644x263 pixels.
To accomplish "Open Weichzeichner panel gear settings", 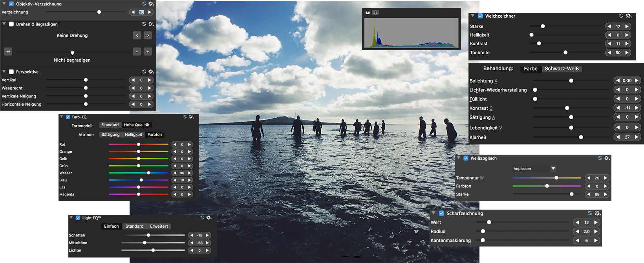I will click(629, 16).
